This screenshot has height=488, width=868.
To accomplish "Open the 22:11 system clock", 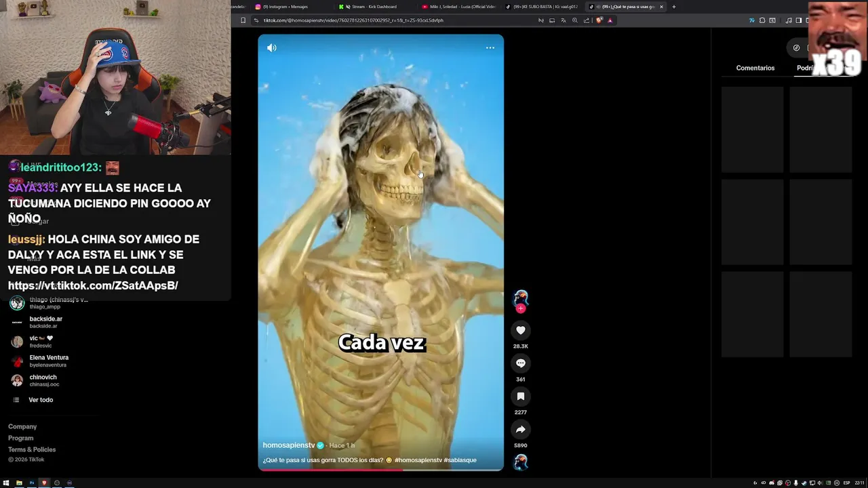I will (x=860, y=483).
